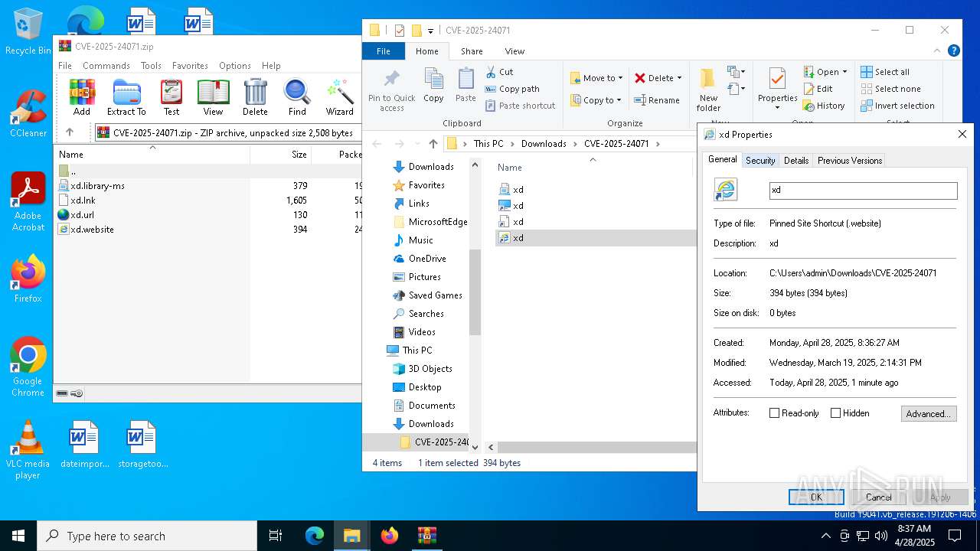
Task: Click Select all in the ribbon
Action: [885, 72]
